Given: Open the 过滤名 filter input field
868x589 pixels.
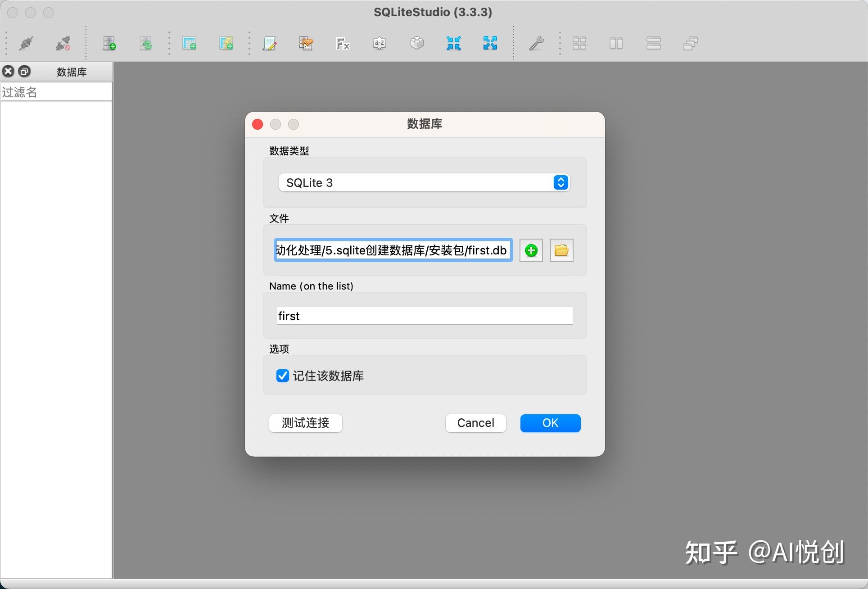Looking at the screenshot, I should (56, 92).
